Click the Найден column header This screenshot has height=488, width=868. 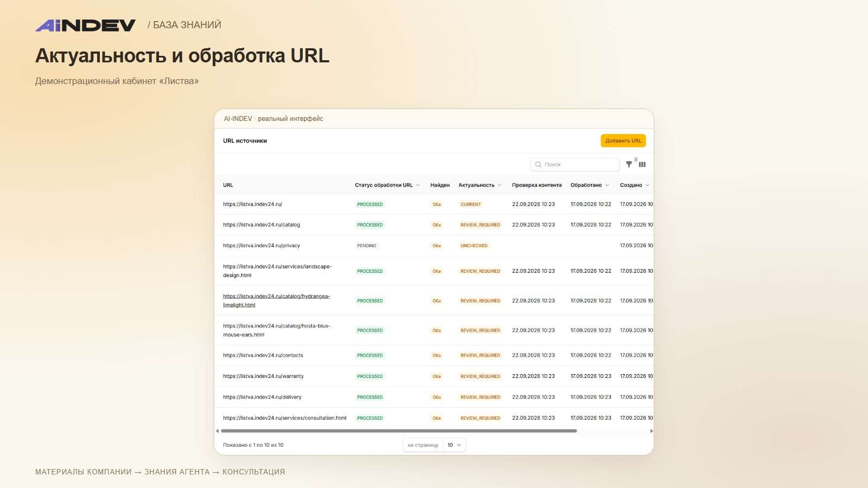[x=440, y=185]
